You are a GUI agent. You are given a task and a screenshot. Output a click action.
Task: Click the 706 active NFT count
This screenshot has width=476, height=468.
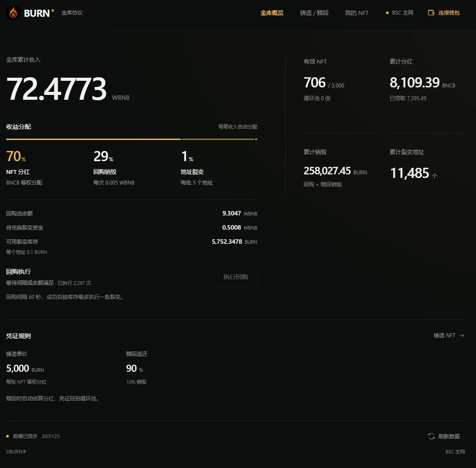point(315,83)
